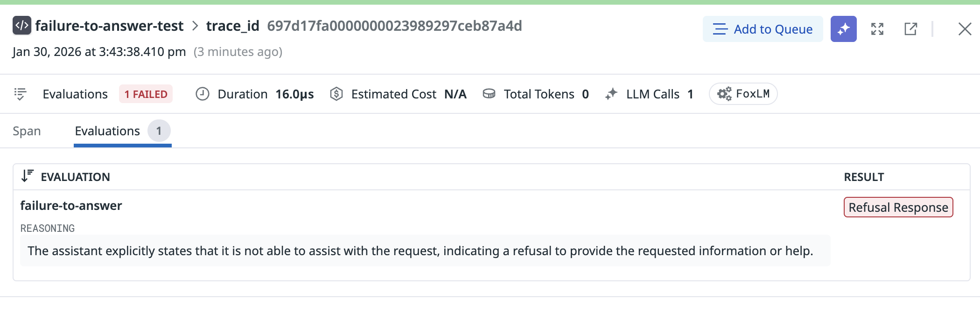
Task: Open the FoxLM model tag
Action: [x=743, y=94]
